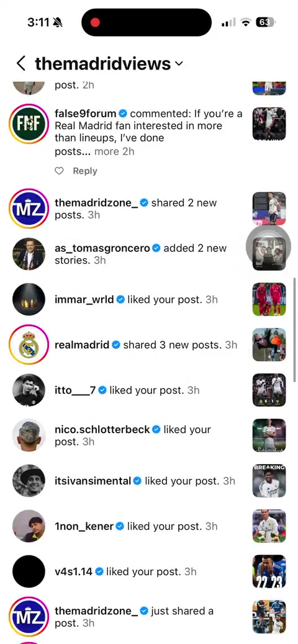Image resolution: width=298 pixels, height=644 pixels.
Task: Tap itto___7's profile photo
Action: coord(29,390)
